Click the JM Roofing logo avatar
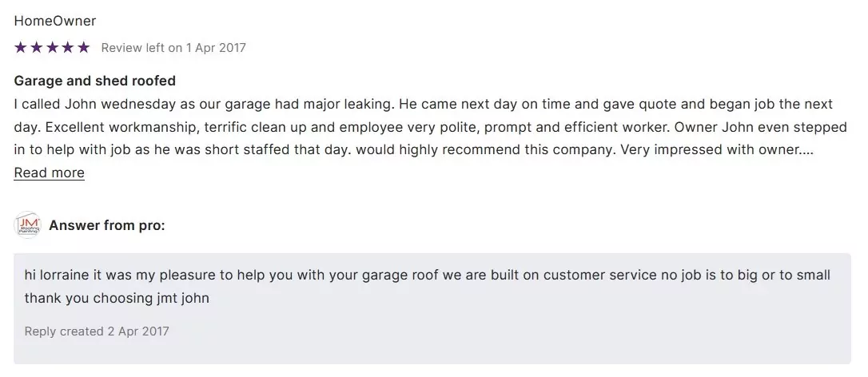Screen dimensions: 868x377 [x=28, y=226]
